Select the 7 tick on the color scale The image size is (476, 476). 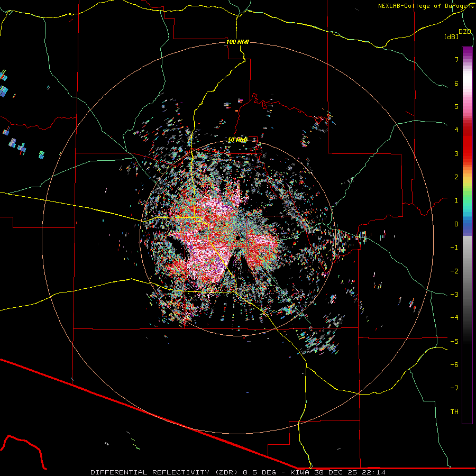click(456, 59)
